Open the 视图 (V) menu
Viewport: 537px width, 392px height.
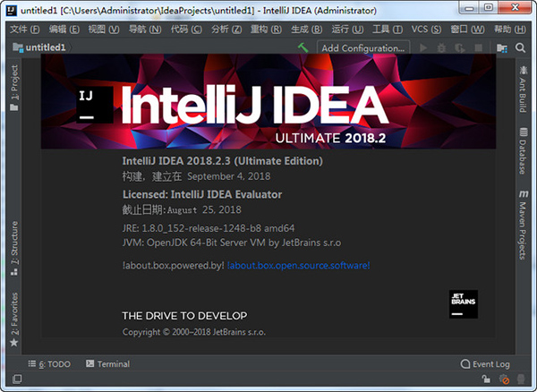click(x=104, y=30)
